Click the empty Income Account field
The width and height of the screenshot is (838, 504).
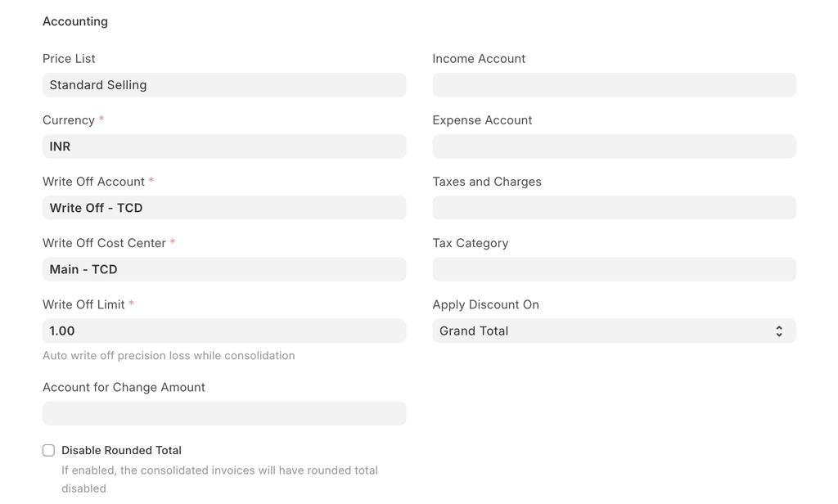pos(614,85)
